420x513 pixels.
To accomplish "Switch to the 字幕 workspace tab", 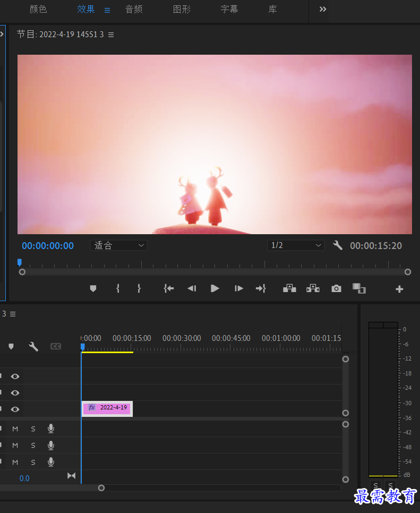I will (229, 9).
